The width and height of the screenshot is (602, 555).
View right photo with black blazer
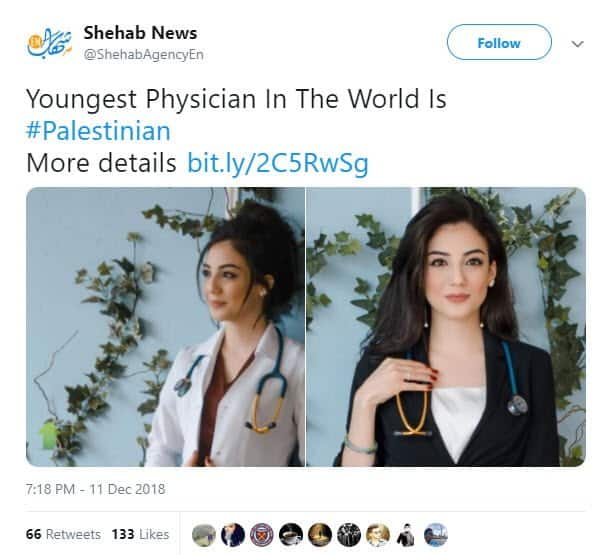point(446,327)
